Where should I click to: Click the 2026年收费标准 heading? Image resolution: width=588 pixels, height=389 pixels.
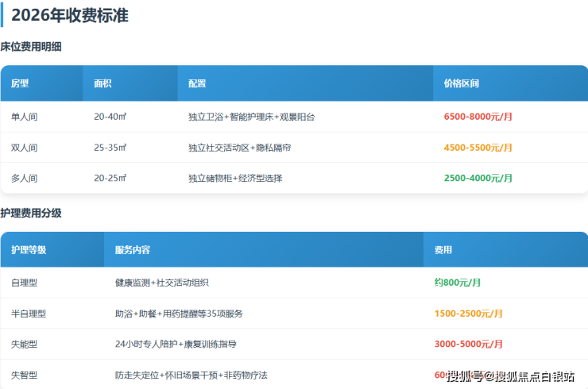click(x=69, y=15)
